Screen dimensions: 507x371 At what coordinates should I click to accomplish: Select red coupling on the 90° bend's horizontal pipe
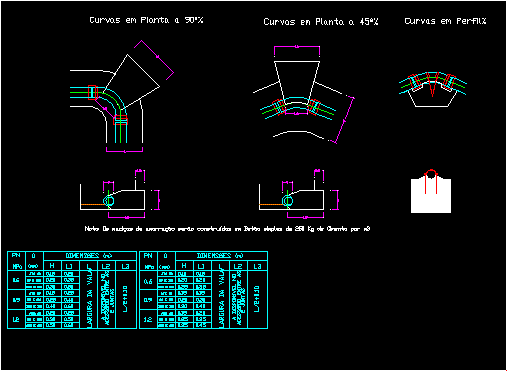point(92,92)
